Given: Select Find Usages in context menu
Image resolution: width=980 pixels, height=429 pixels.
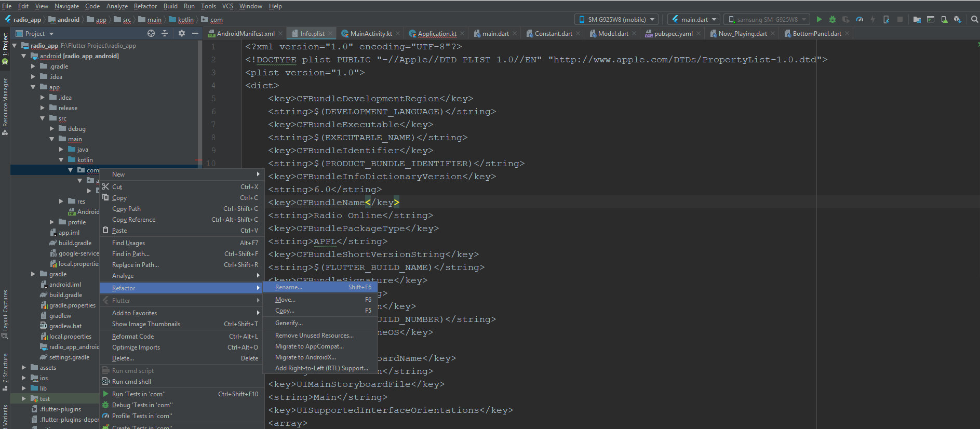Looking at the screenshot, I should coord(182,243).
